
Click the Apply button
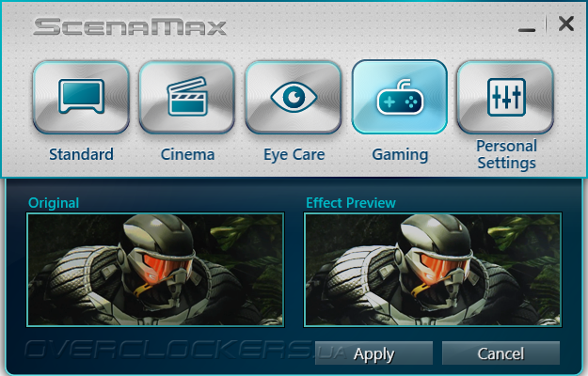(x=373, y=353)
